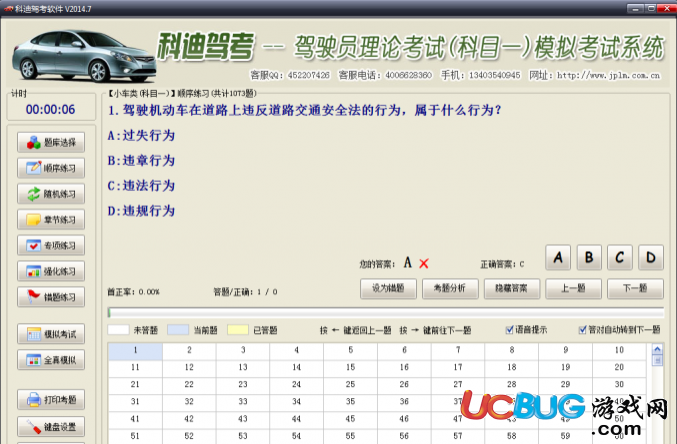Jump to question 33 in grid
The width and height of the screenshot is (677, 444).
pyautogui.click(x=243, y=403)
